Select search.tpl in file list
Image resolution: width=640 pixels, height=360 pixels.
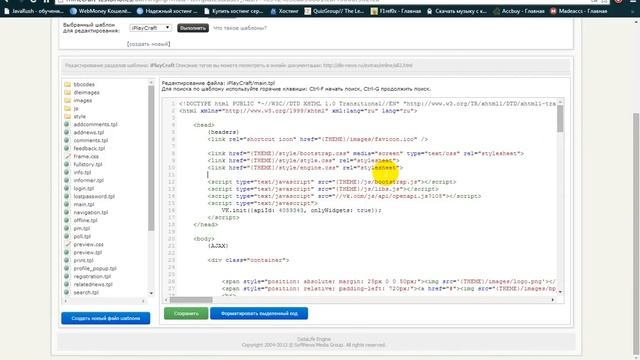tap(86, 292)
